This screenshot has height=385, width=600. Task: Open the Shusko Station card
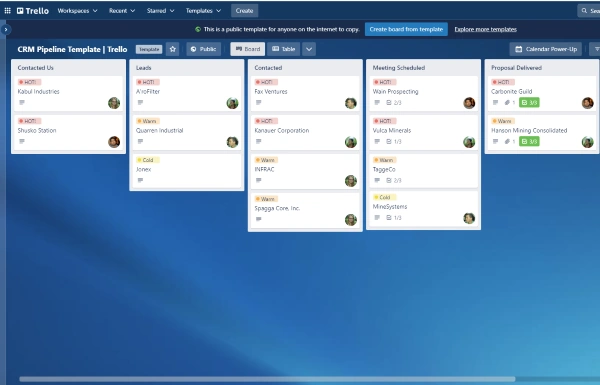click(x=68, y=132)
